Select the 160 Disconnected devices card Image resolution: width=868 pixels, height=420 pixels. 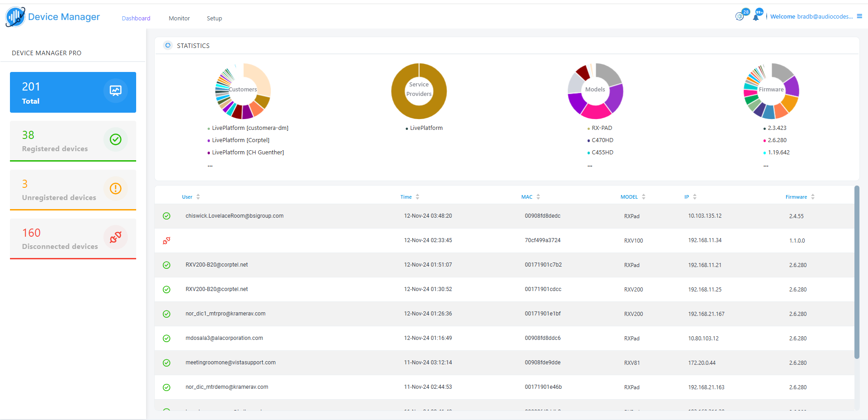click(73, 239)
